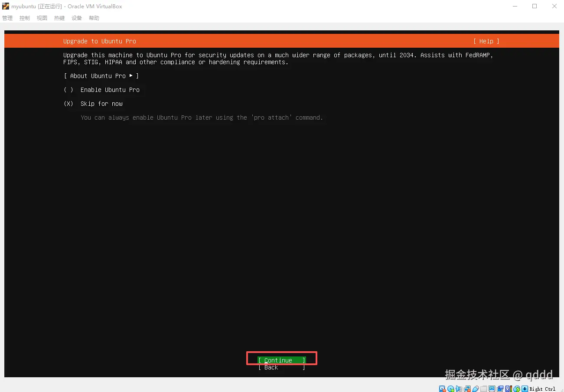This screenshot has width=564, height=392.
Task: Open the 视图 menu
Action: tap(42, 18)
